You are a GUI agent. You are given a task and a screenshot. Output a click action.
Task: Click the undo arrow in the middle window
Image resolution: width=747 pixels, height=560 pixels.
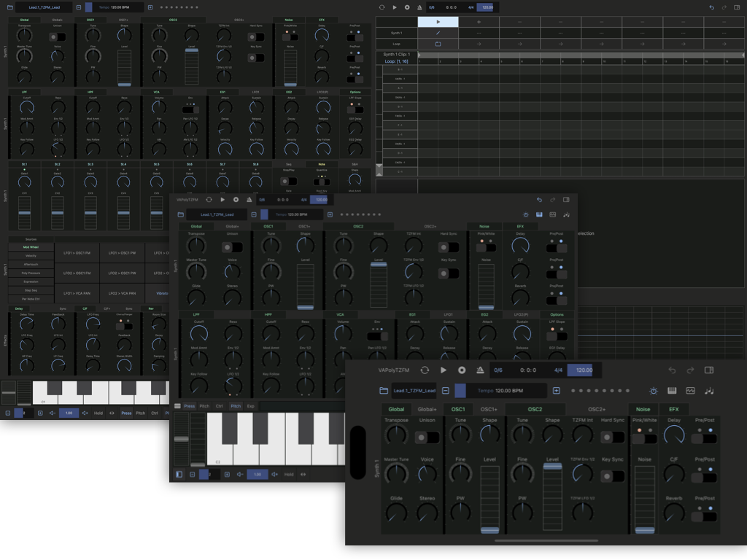point(539,199)
